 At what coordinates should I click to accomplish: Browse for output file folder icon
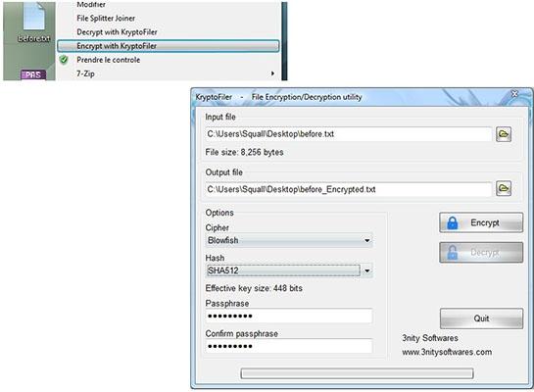coord(504,188)
